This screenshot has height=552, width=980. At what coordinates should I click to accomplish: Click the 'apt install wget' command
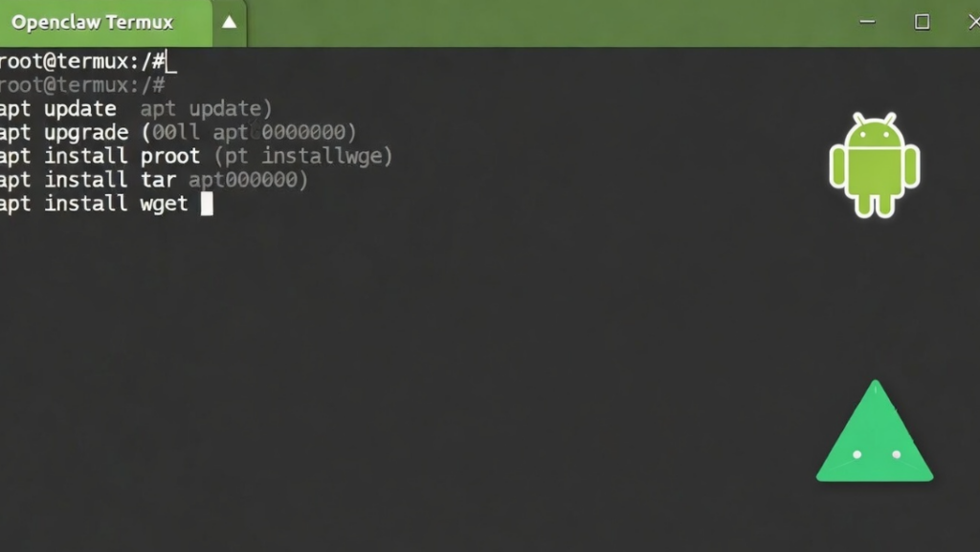93,203
